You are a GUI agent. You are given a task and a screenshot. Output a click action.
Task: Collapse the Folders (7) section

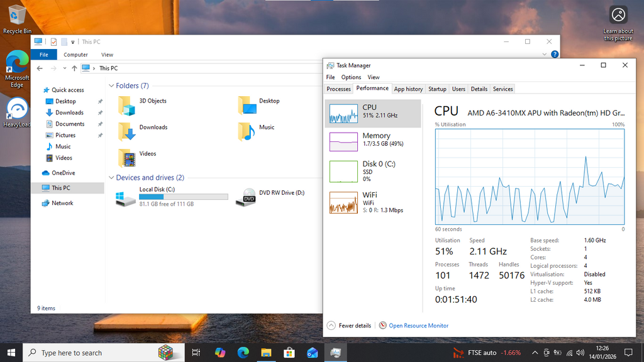pos(111,86)
